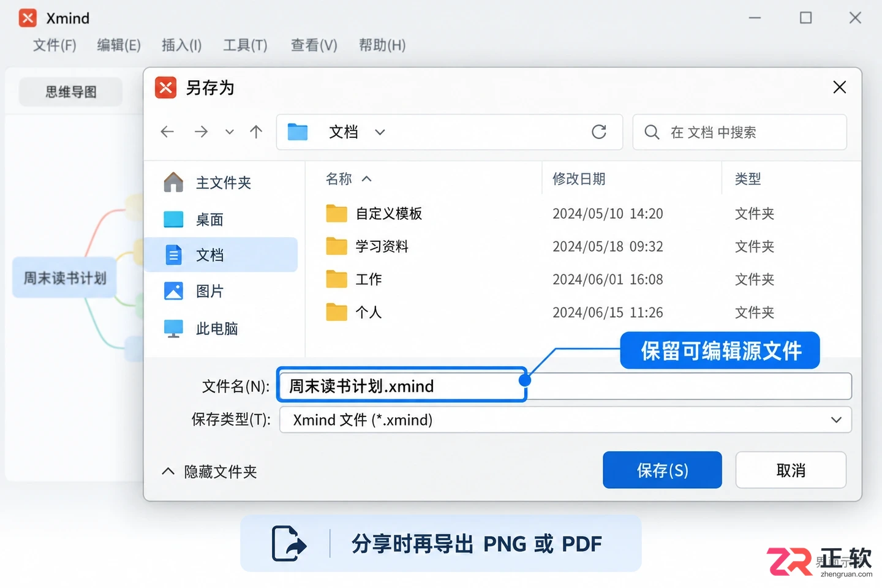This screenshot has width=882, height=588.
Task: Collapse folders with 隐藏文件夹
Action: coord(209,472)
